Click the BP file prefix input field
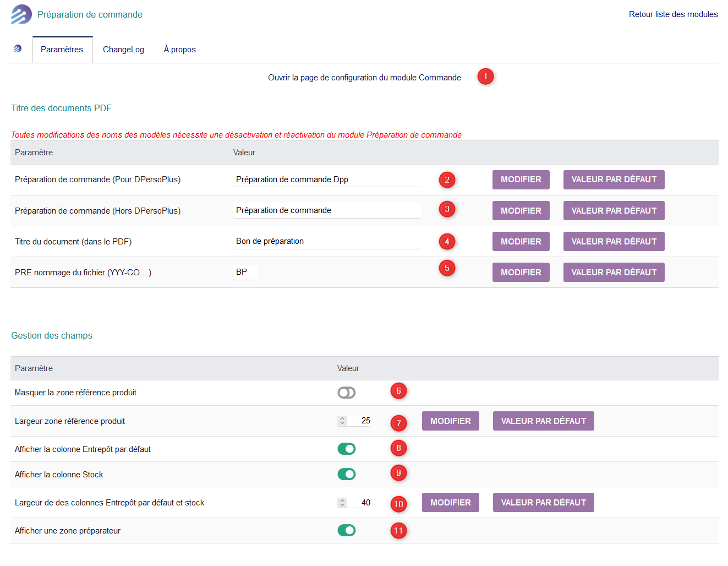The height and width of the screenshot is (566, 728). [245, 272]
